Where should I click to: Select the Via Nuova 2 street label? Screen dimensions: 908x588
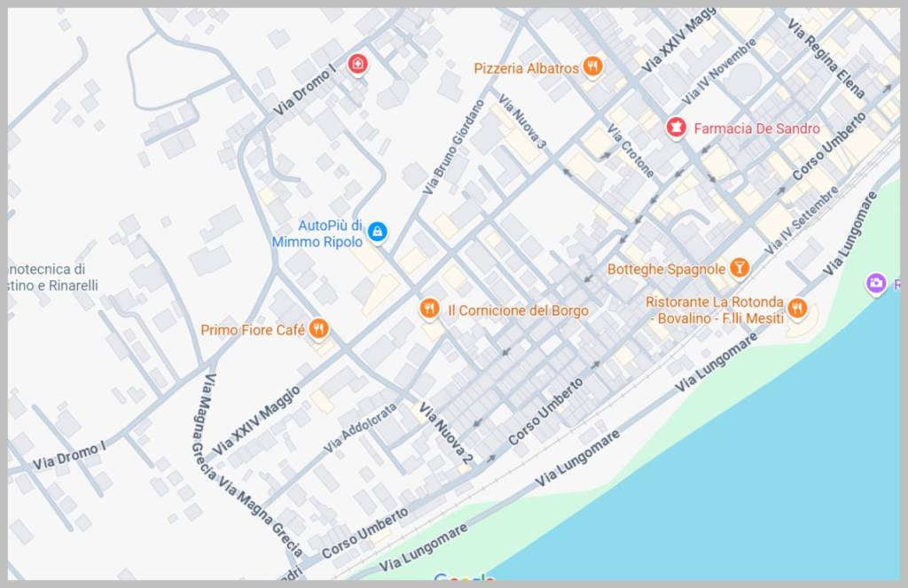pyautogui.click(x=446, y=434)
